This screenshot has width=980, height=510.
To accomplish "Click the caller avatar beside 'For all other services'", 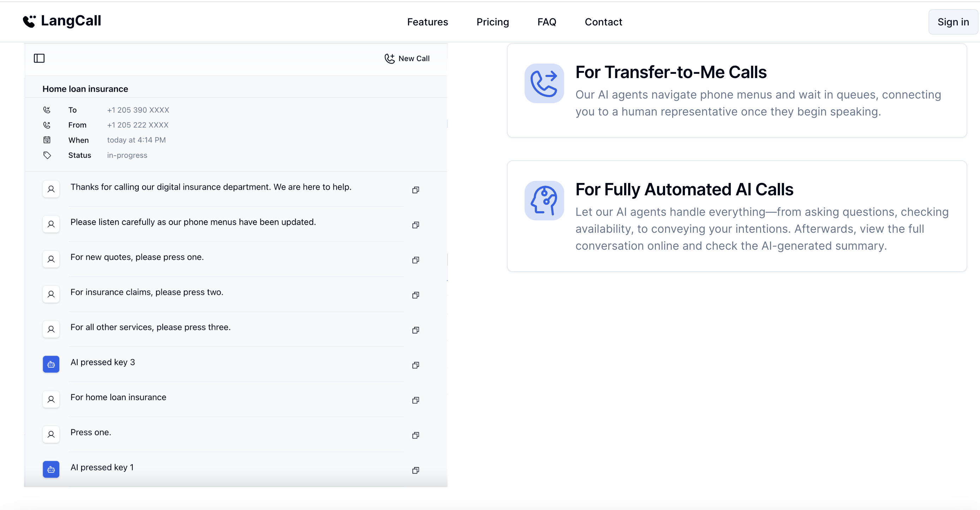I will [x=51, y=329].
